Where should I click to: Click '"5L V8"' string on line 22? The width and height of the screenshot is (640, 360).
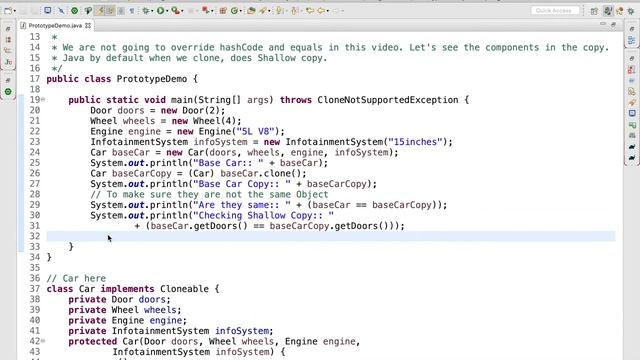click(255, 131)
